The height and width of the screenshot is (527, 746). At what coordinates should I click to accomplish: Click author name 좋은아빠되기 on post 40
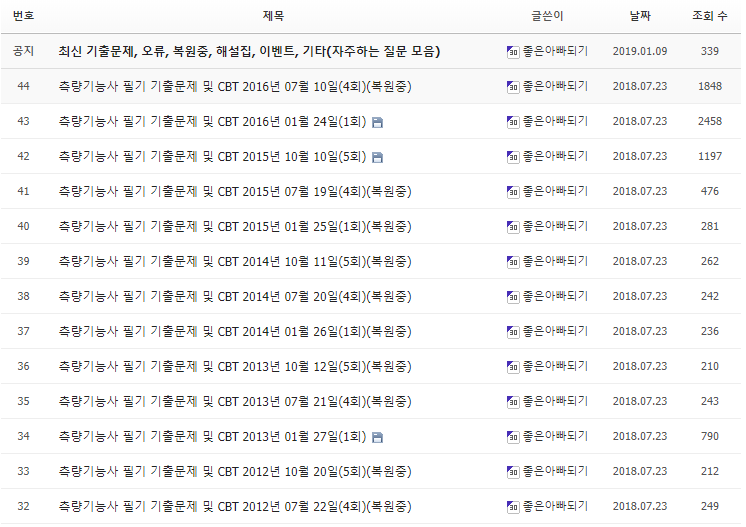555,227
